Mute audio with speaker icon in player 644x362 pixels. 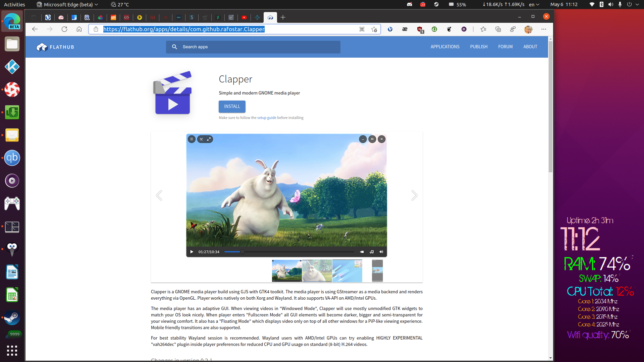pos(381,252)
